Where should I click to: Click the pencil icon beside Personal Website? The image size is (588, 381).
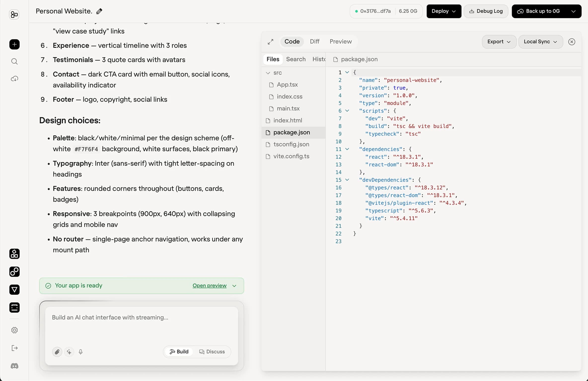tap(99, 11)
